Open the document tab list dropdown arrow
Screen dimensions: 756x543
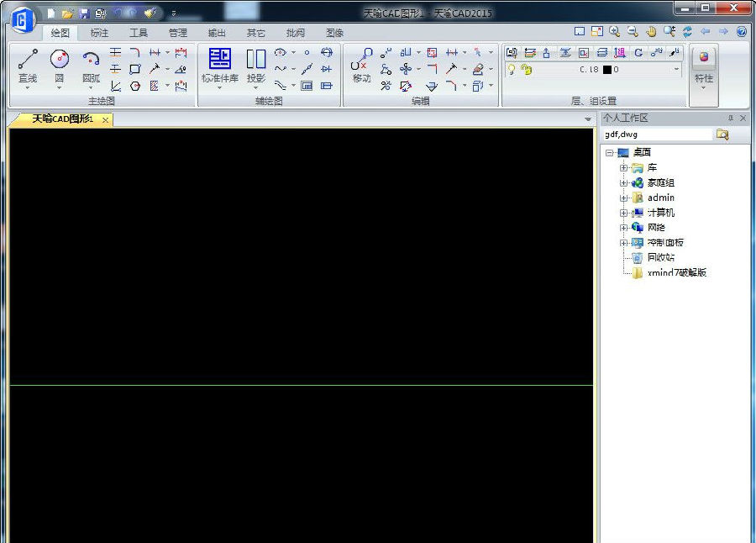(x=588, y=119)
